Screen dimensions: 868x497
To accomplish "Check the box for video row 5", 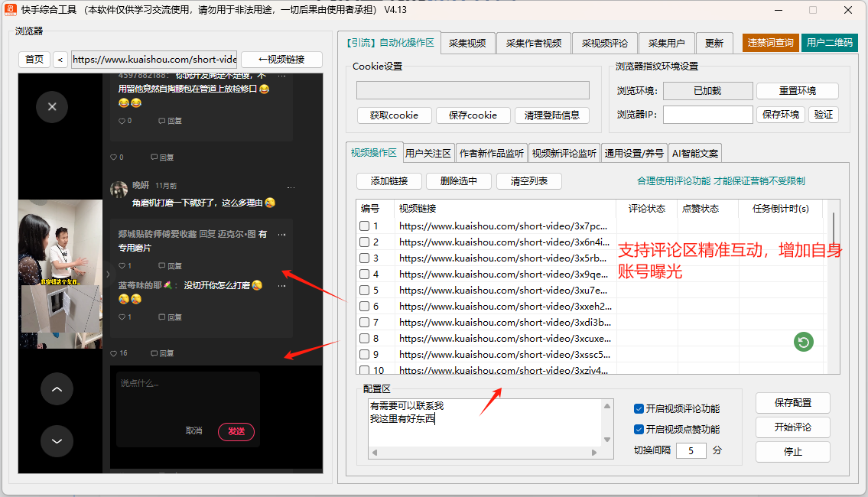I will point(365,291).
